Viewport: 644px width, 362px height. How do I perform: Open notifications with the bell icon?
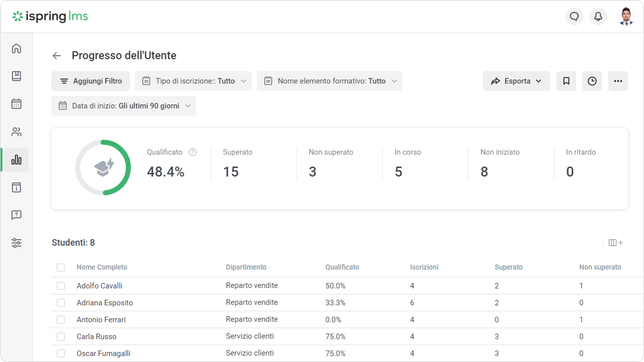(x=598, y=16)
